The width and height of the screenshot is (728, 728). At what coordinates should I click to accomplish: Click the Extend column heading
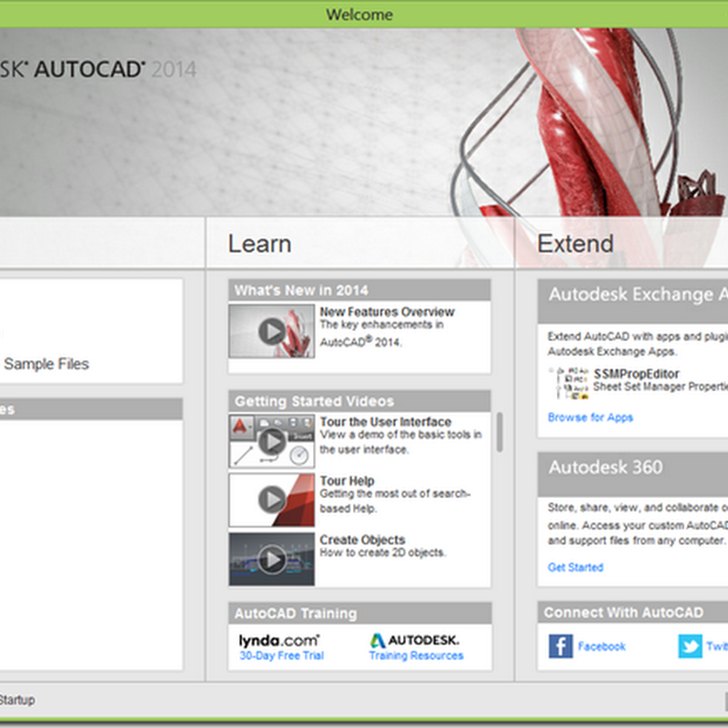coord(575,244)
